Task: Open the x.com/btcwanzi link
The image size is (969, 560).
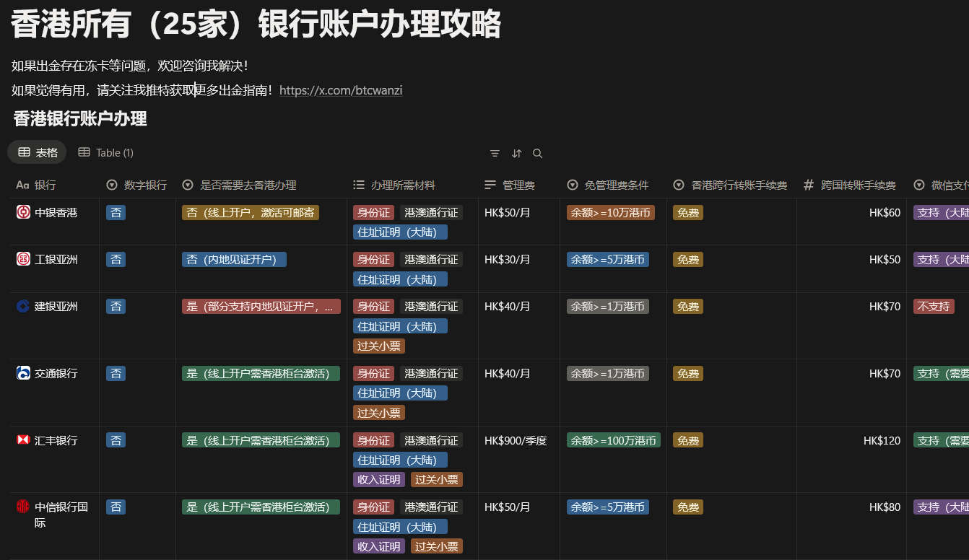Action: pyautogui.click(x=341, y=90)
